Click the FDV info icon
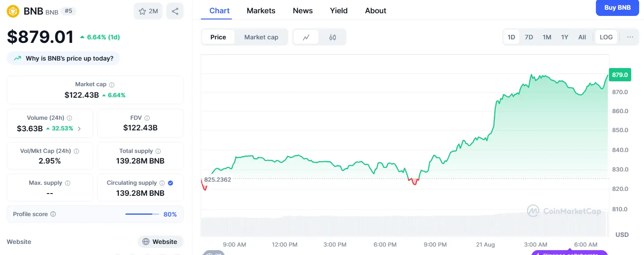The image size is (644, 255). click(x=147, y=118)
